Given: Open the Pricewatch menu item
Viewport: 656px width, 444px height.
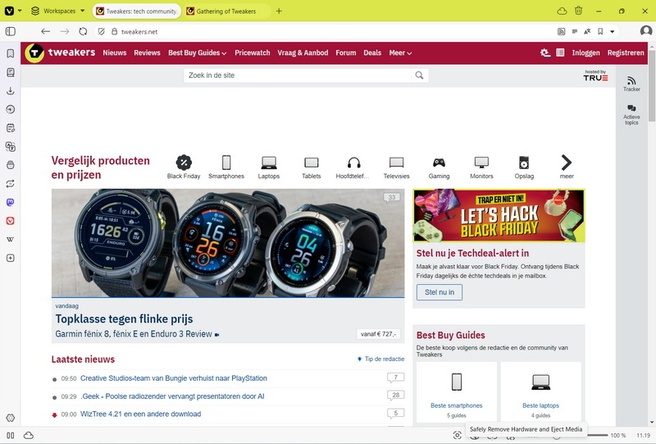Looking at the screenshot, I should pos(252,53).
